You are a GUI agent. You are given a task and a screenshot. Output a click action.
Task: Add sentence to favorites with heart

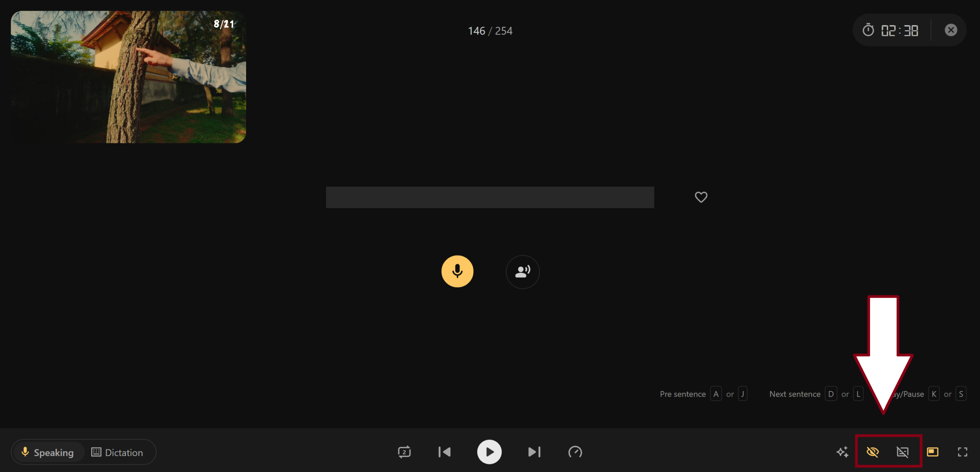[701, 197]
